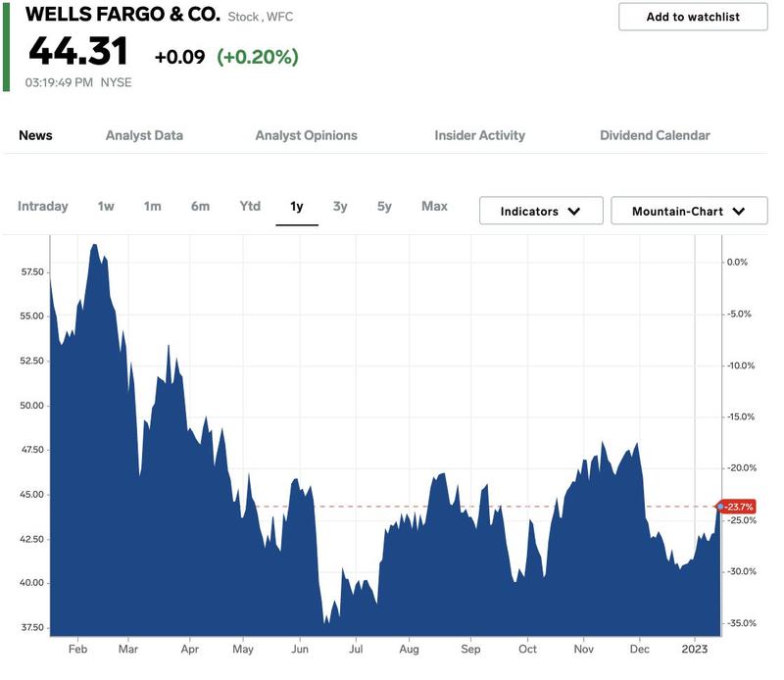Click the -15.0% percent axis label

[x=741, y=416]
